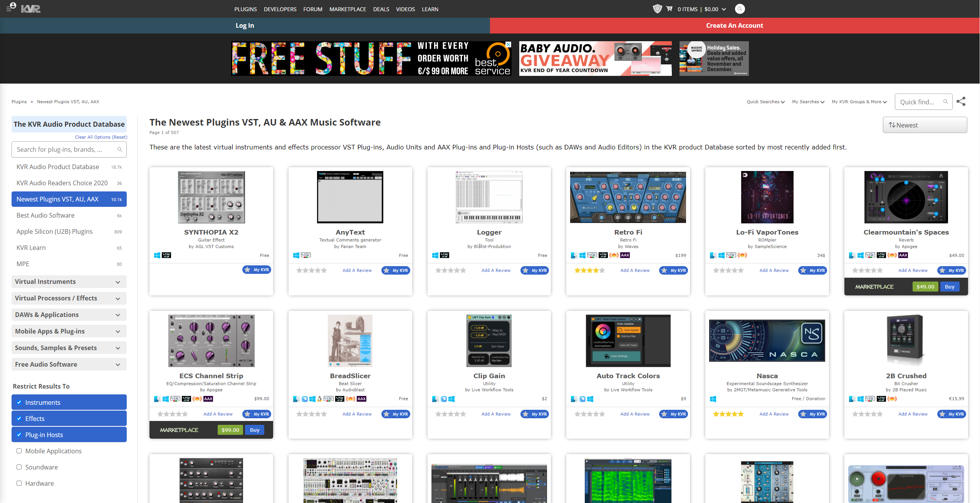Focus the plug-ins and brands search field

[69, 149]
